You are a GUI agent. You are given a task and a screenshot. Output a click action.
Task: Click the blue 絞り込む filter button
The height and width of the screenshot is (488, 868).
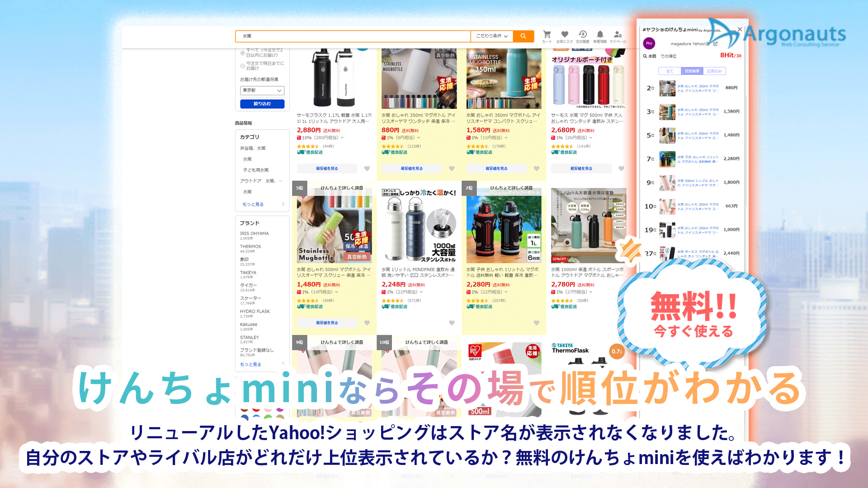click(x=262, y=104)
